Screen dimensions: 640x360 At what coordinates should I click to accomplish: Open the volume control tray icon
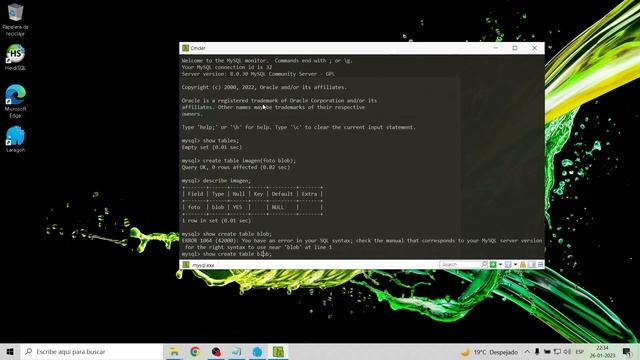[x=567, y=352]
